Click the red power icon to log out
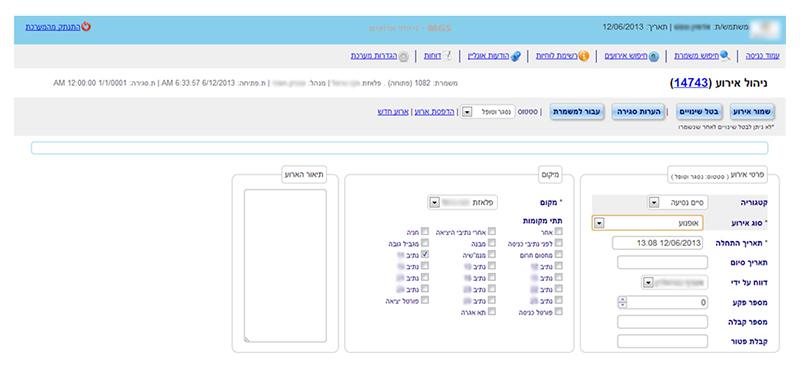 (86, 26)
